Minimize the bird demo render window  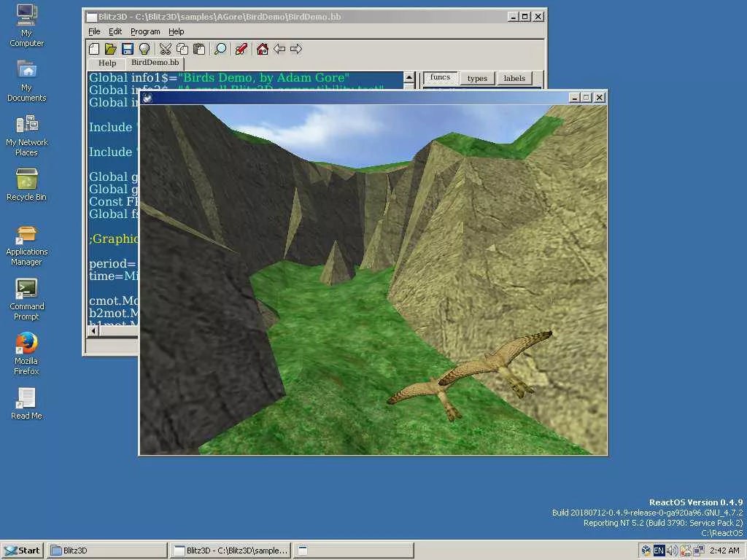click(575, 97)
